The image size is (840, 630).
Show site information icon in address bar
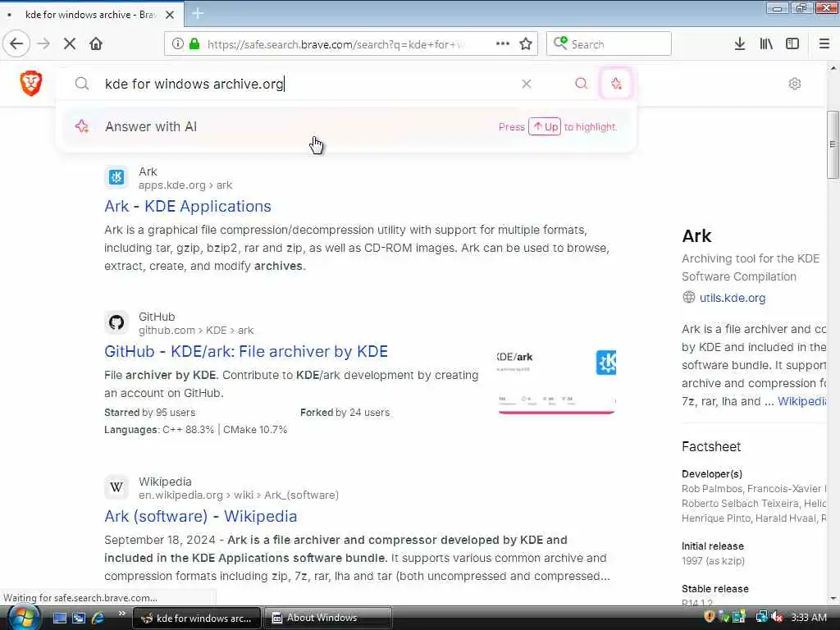click(177, 44)
